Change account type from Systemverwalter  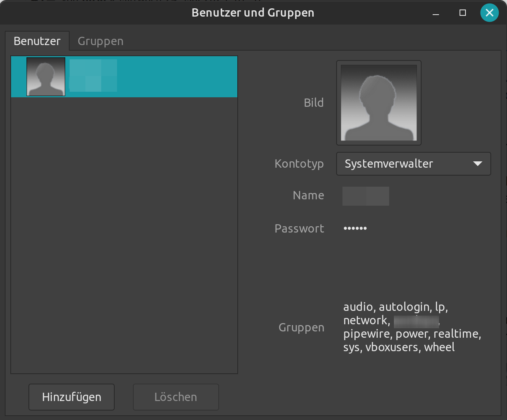tap(413, 163)
